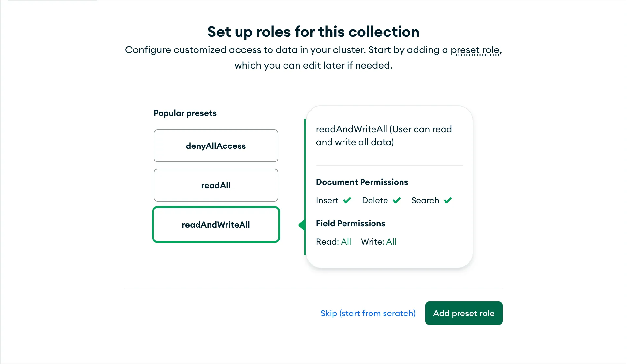Click the Read: All field permission value

pyautogui.click(x=346, y=242)
